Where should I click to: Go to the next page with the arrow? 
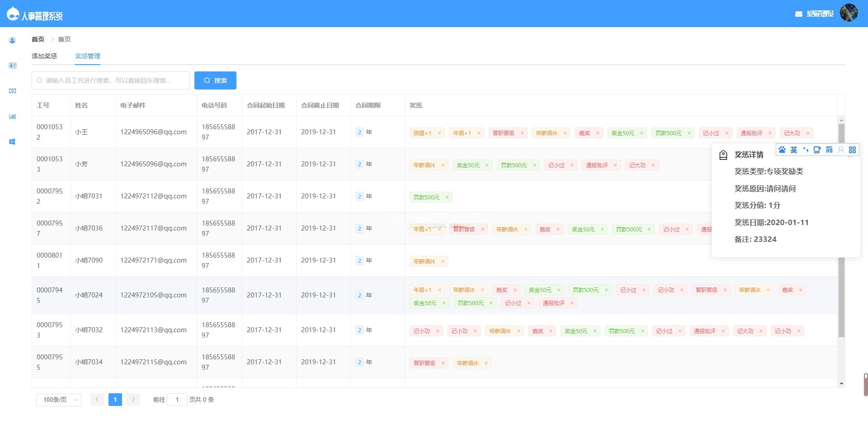133,400
